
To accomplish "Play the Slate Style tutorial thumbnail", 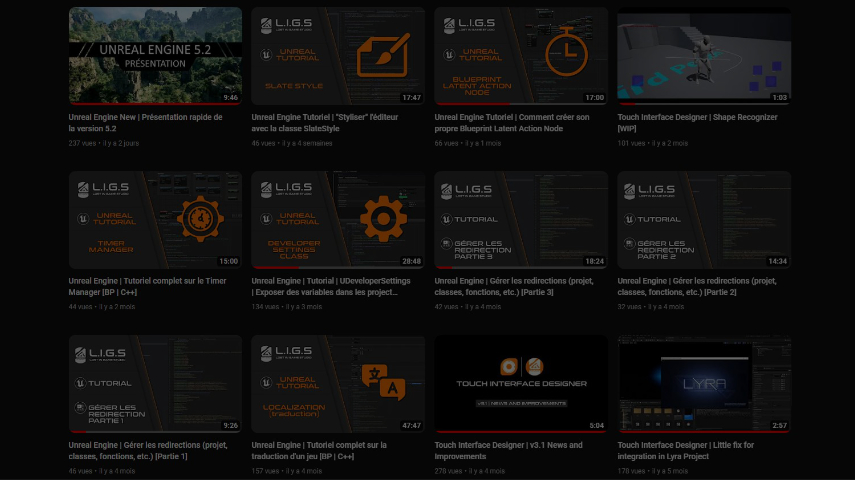I will click(338, 56).
